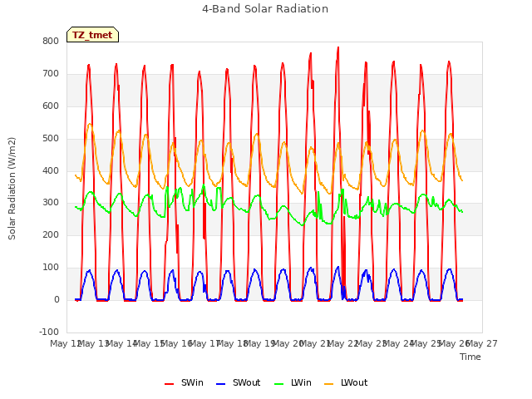This screenshot has width=532, height=399.
Task: Click the 400 y-axis tick label
Action: pyautogui.click(x=51, y=170)
